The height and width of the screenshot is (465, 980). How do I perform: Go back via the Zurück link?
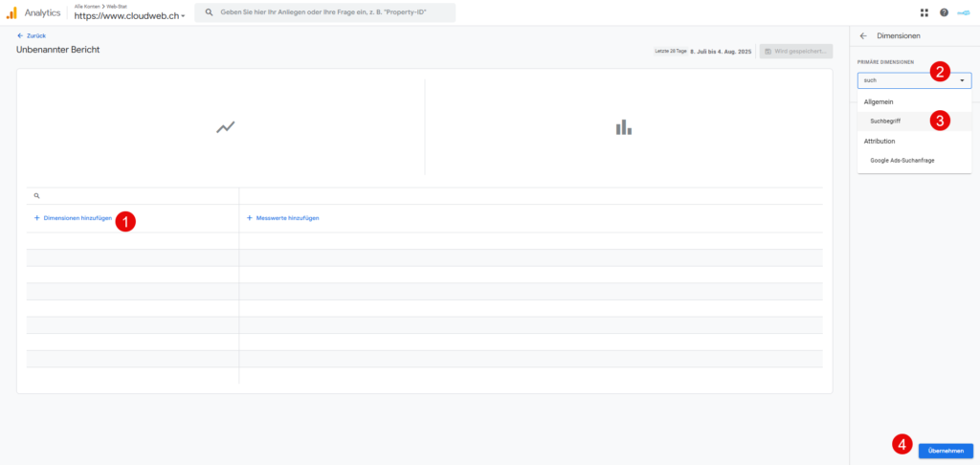[32, 35]
